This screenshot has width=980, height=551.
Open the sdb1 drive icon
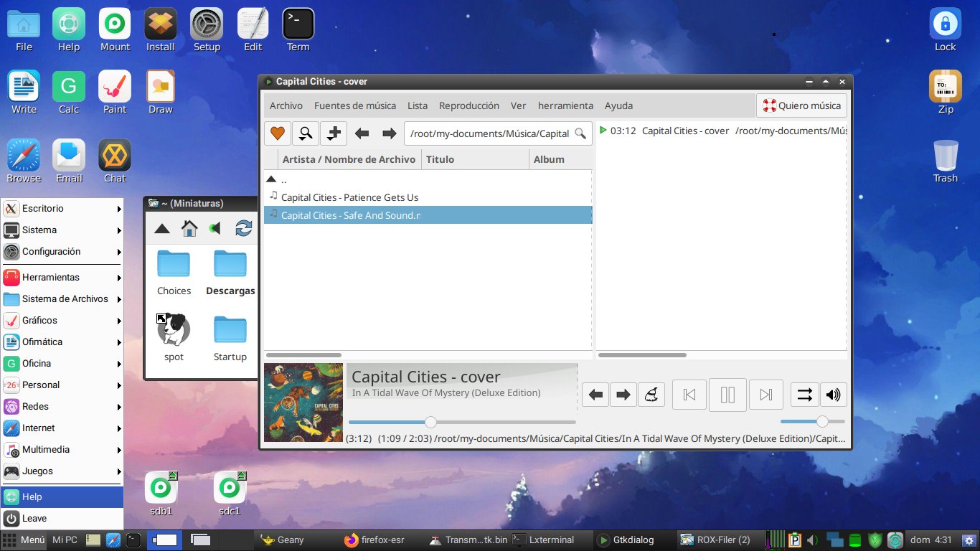pyautogui.click(x=161, y=494)
